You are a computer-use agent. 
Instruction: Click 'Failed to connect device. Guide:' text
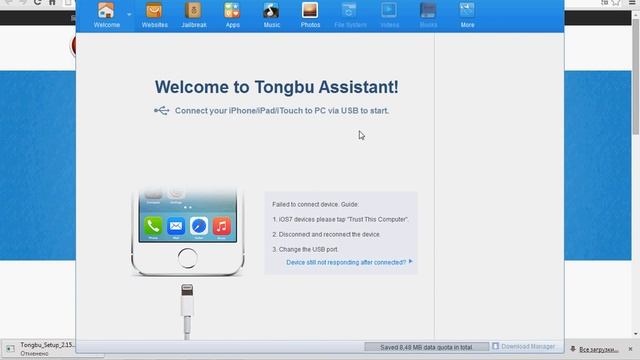(x=316, y=204)
